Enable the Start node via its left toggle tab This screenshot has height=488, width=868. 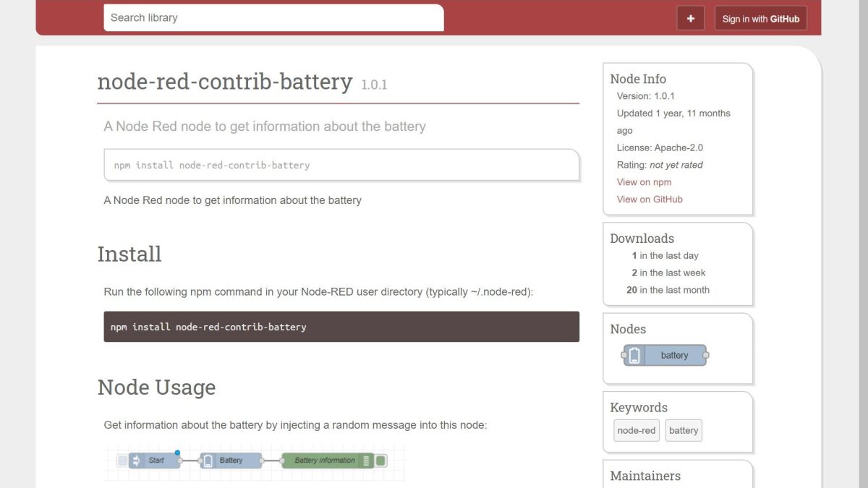[x=122, y=460]
